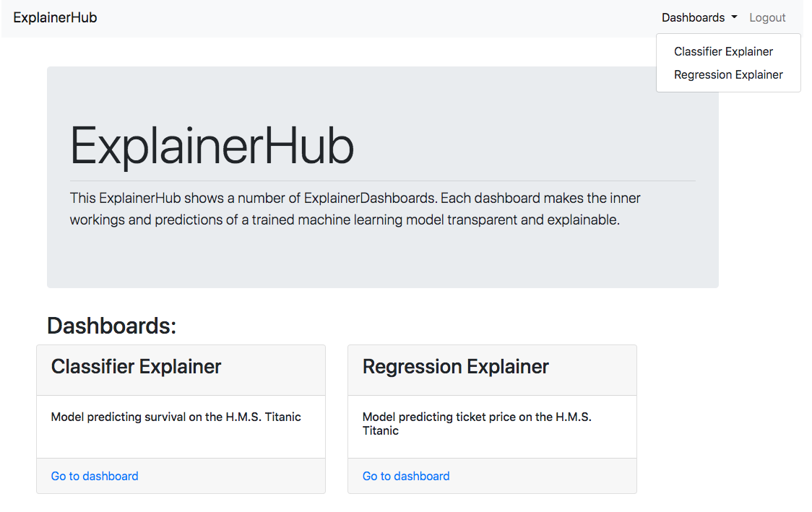The width and height of the screenshot is (812, 512).
Task: Click inside the Classifier Explainer card body
Action: click(181, 426)
